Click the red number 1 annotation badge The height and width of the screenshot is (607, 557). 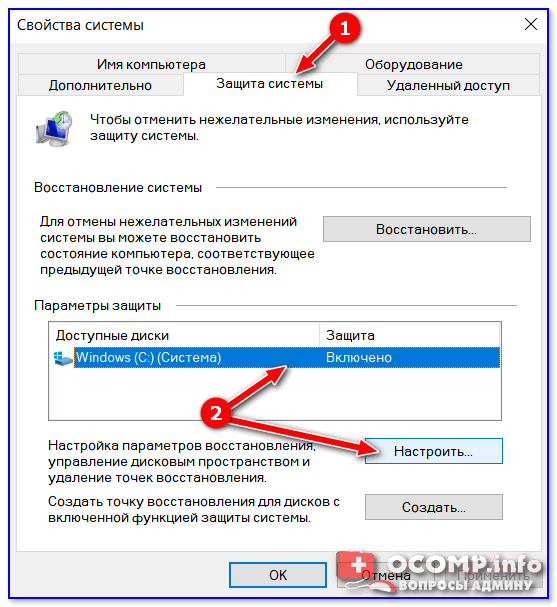pyautogui.click(x=344, y=28)
